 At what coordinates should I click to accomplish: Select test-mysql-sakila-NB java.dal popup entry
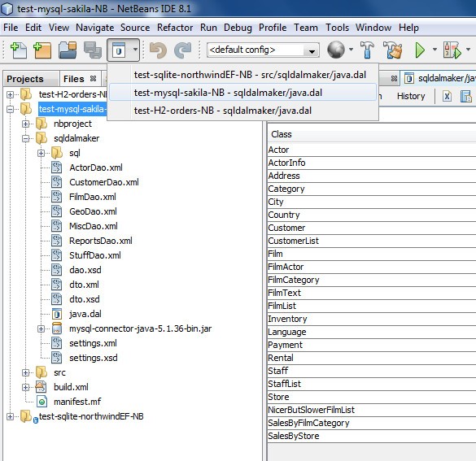[x=242, y=93]
